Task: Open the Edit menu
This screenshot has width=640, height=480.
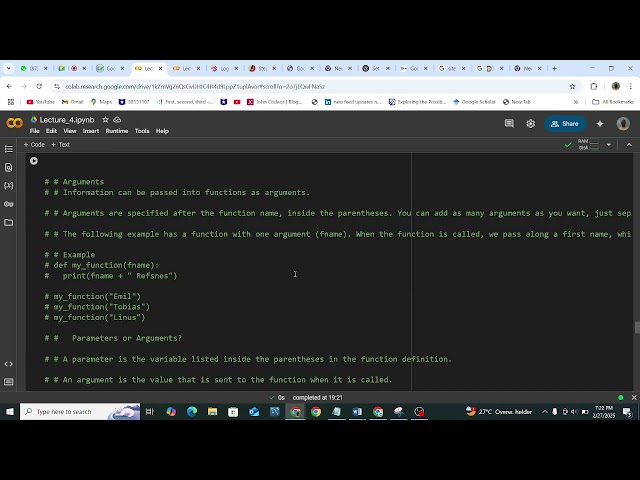Action: coord(51,131)
